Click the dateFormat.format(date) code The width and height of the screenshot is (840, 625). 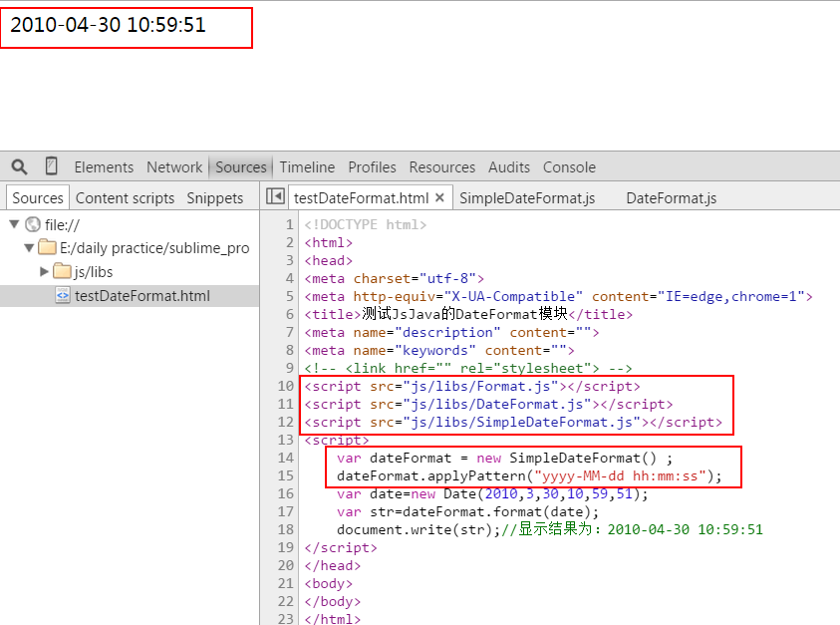click(x=496, y=511)
